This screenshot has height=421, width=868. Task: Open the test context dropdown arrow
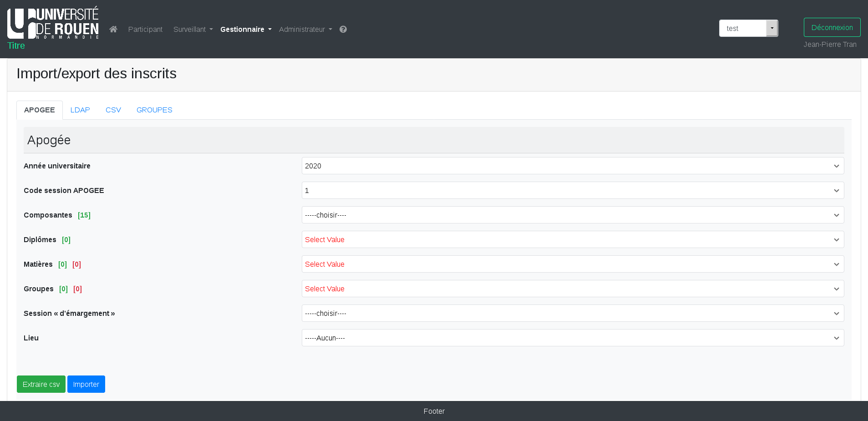pos(772,28)
